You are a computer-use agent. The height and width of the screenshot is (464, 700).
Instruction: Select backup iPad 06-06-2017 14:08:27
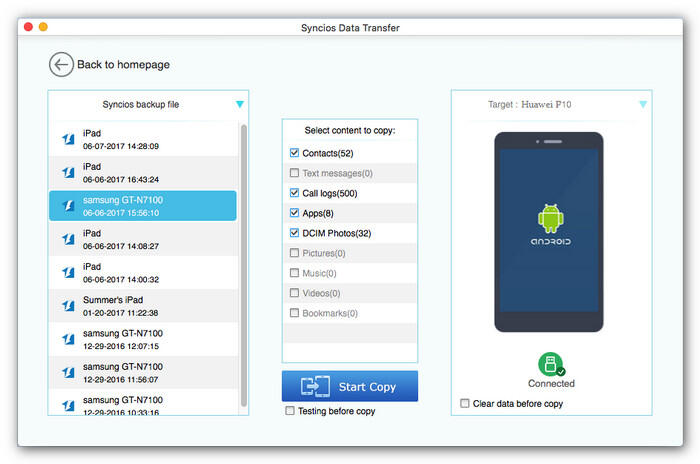click(x=143, y=239)
